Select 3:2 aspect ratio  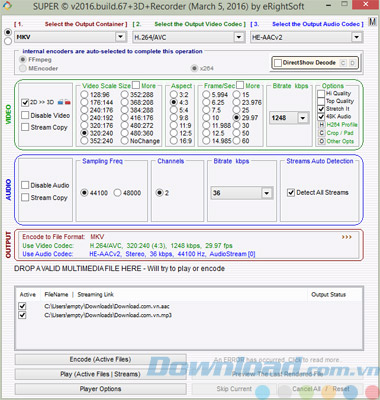[x=174, y=95]
